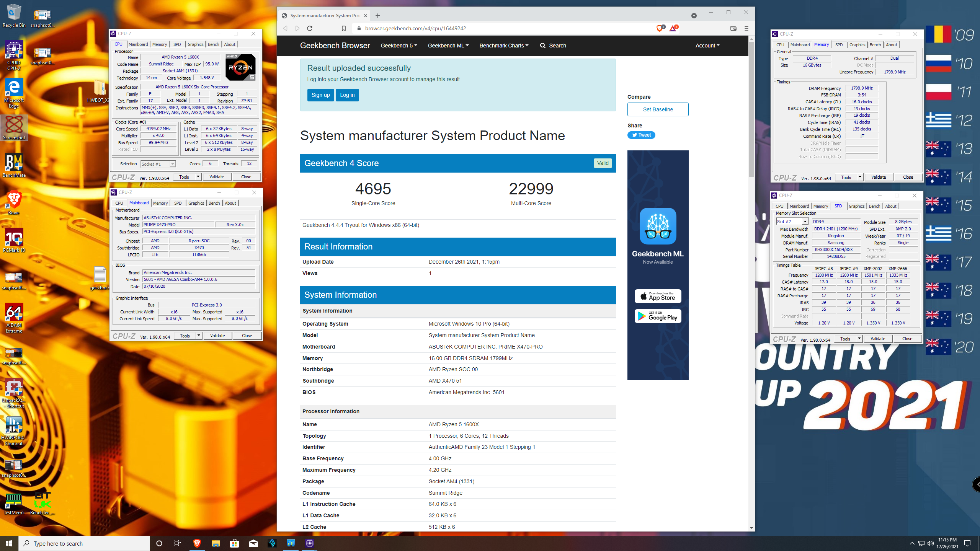Open Microsoft Edge desktop icon
The width and height of the screenshot is (980, 551).
pos(14,93)
